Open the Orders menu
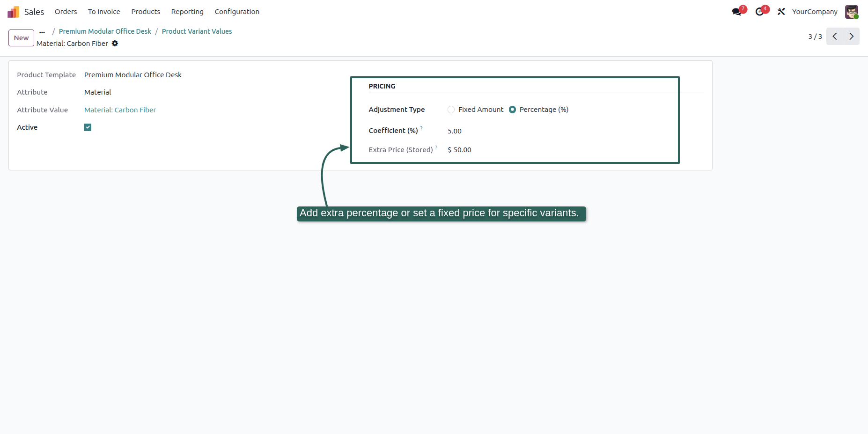868x434 pixels. click(66, 12)
